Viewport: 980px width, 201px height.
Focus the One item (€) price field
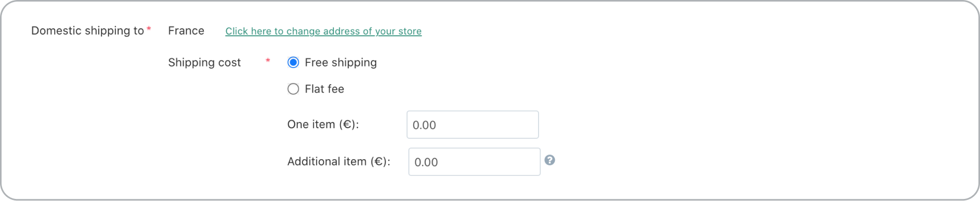[473, 125]
